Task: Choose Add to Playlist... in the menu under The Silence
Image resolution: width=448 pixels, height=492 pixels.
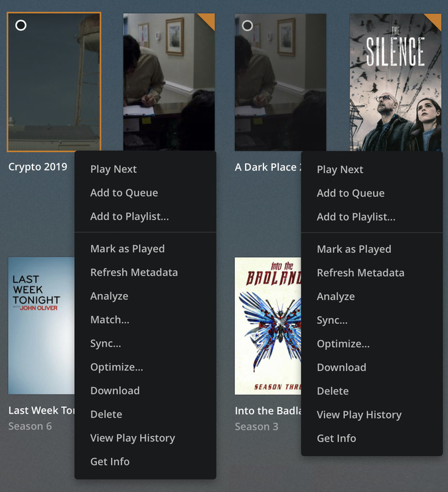Action: click(x=356, y=216)
